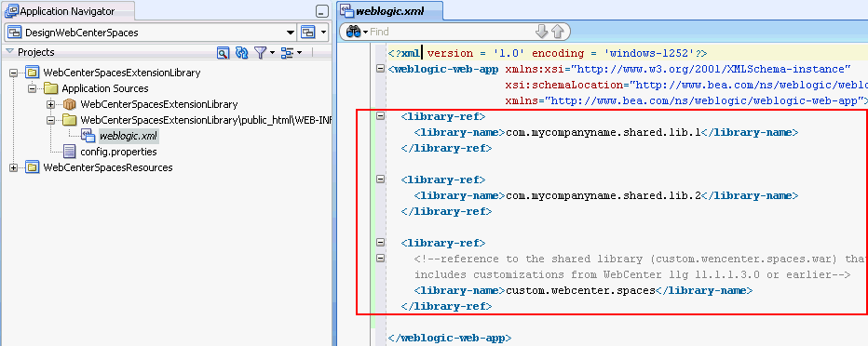The height and width of the screenshot is (346, 868).
Task: Collapse the public_html\WEB-INF folder node
Action: [51, 120]
